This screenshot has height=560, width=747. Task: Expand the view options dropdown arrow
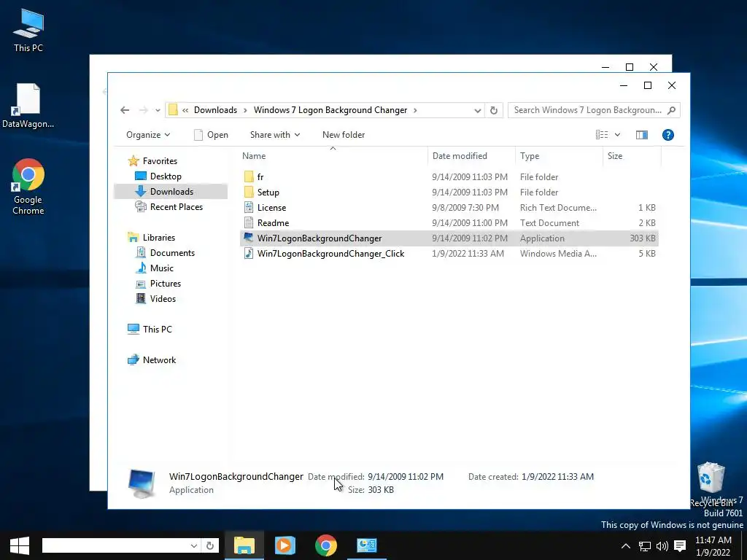point(617,135)
